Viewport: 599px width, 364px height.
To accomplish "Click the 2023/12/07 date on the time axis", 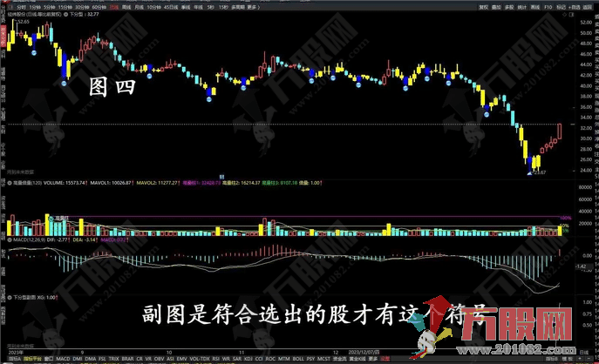I will [x=363, y=352].
